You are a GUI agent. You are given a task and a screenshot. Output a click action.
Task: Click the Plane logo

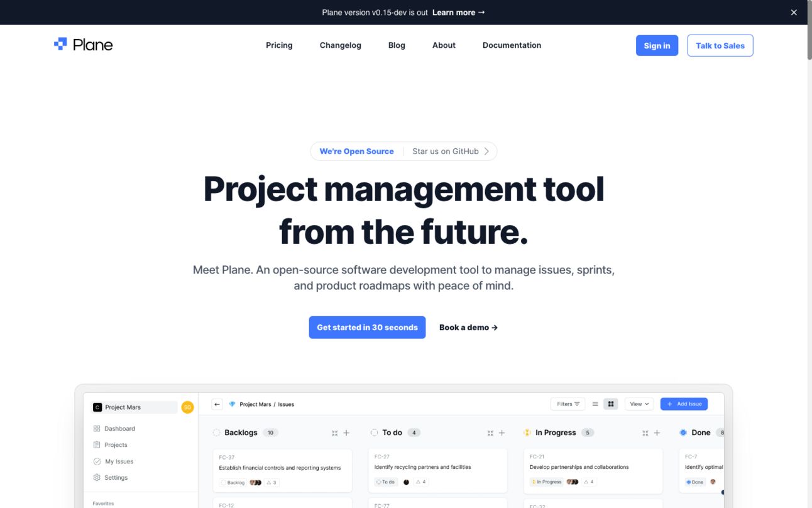(83, 45)
